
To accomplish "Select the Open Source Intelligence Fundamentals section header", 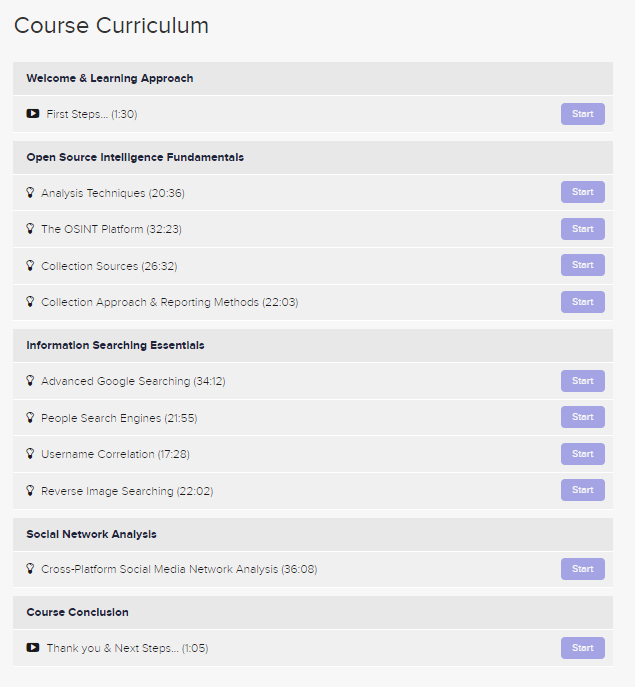I will tap(135, 157).
